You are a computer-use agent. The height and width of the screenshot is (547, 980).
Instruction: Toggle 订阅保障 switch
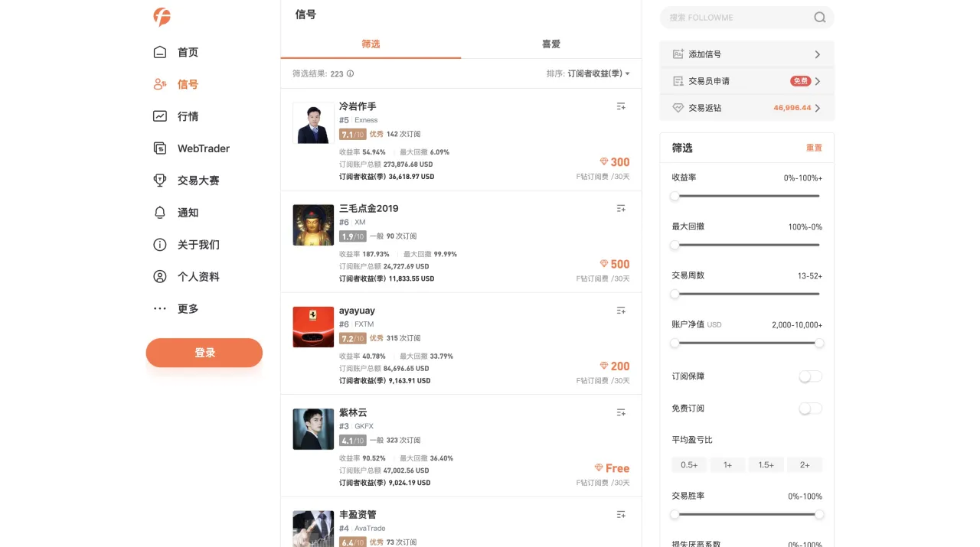[810, 376]
